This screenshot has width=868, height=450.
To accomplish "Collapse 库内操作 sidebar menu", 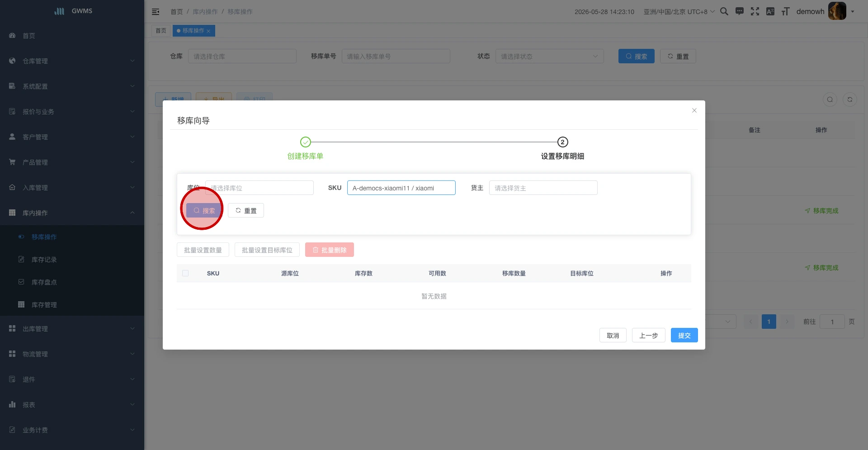I will click(x=72, y=213).
